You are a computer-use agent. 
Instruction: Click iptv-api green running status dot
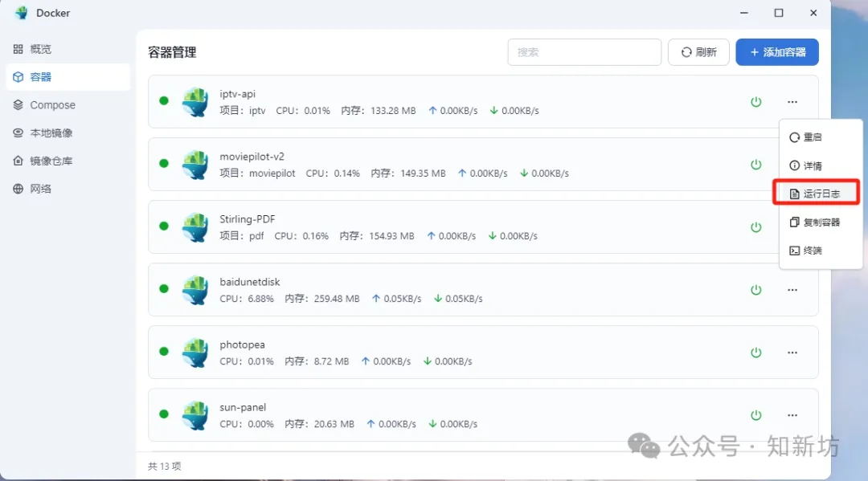pos(164,100)
